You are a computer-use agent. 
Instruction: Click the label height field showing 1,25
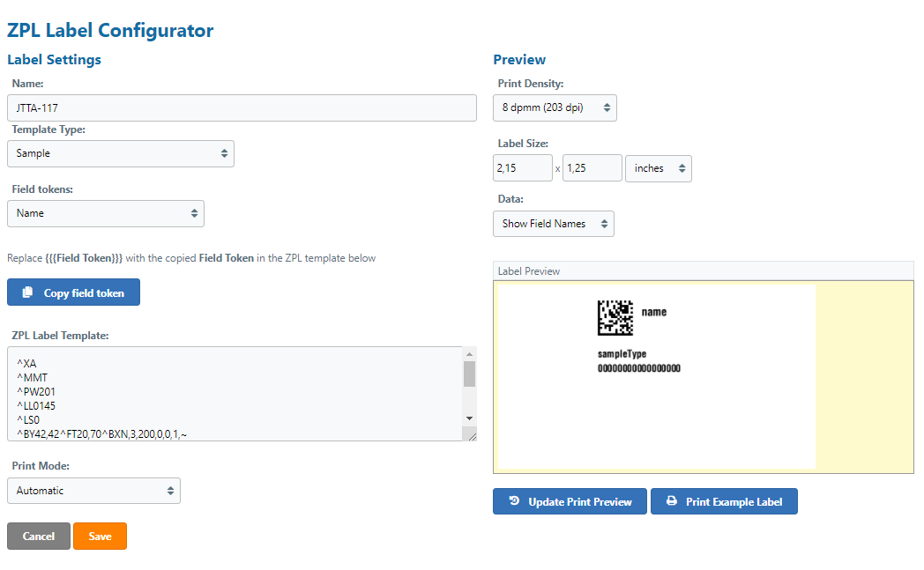click(592, 168)
